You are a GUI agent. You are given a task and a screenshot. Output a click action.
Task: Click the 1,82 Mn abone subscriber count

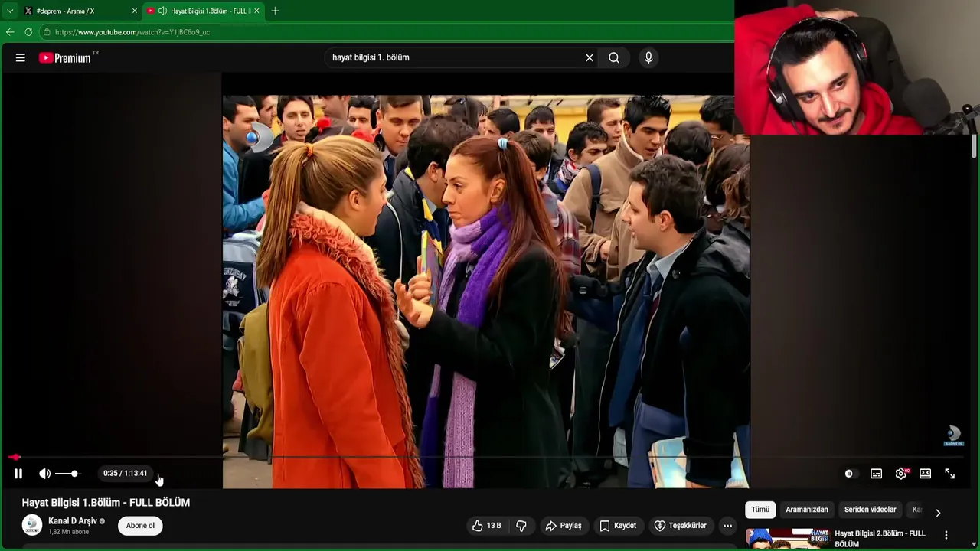tap(69, 532)
